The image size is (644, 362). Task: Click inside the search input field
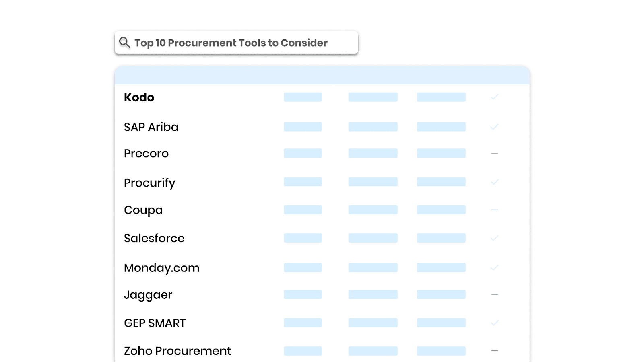(242, 43)
